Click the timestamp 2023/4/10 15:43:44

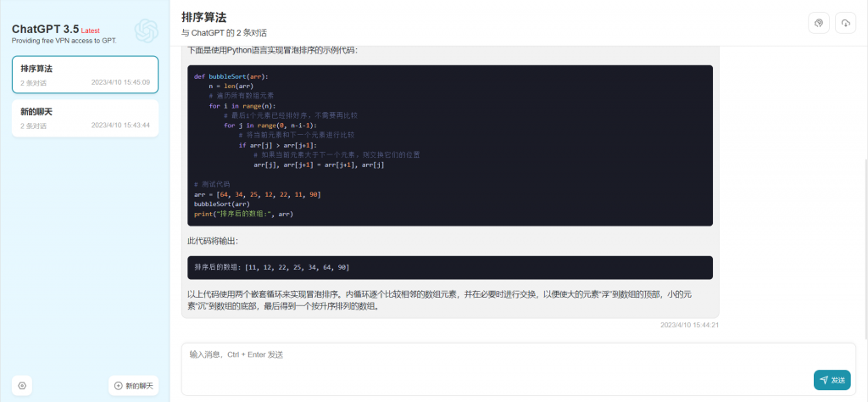[x=120, y=126]
